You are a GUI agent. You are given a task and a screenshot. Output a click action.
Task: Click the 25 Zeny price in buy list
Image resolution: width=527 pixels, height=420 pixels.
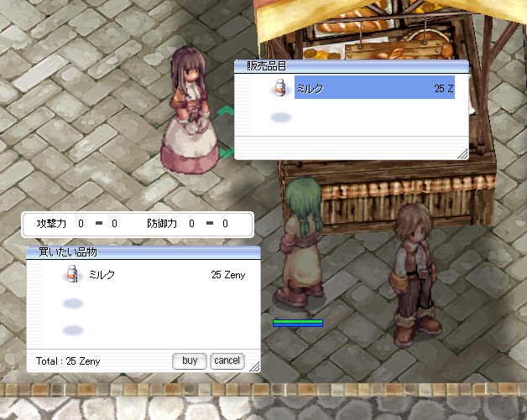[x=228, y=275]
